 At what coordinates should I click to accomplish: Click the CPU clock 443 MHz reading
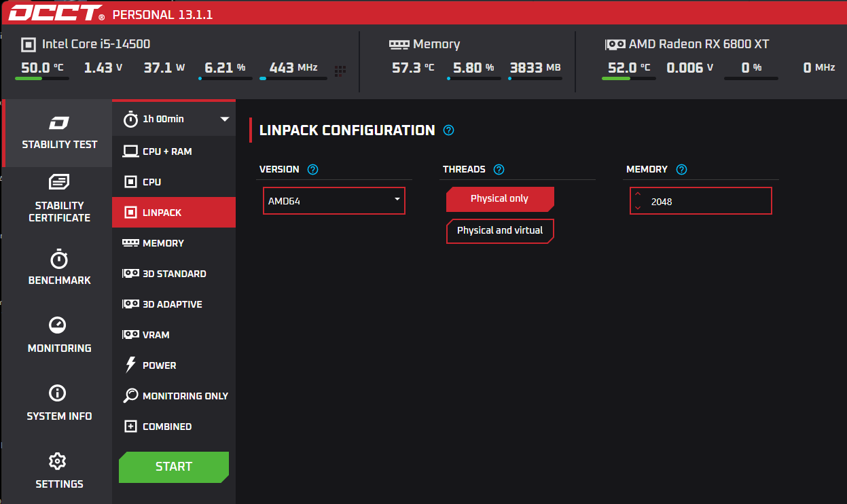coord(293,68)
